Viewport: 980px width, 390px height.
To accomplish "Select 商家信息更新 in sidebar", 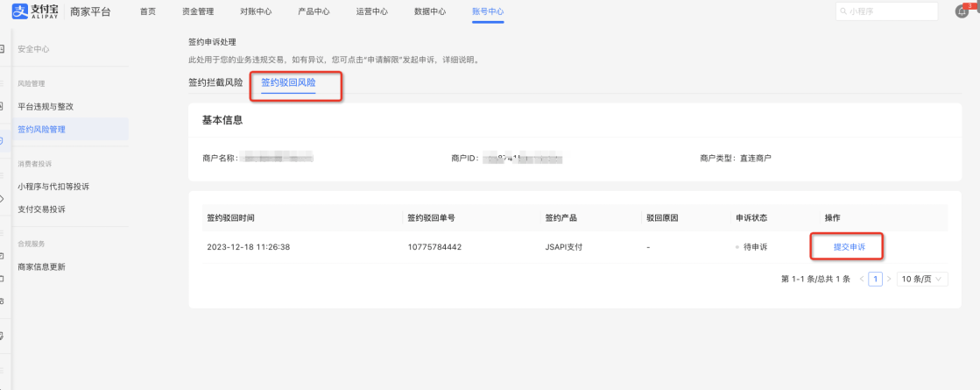I will pyautogui.click(x=42, y=267).
